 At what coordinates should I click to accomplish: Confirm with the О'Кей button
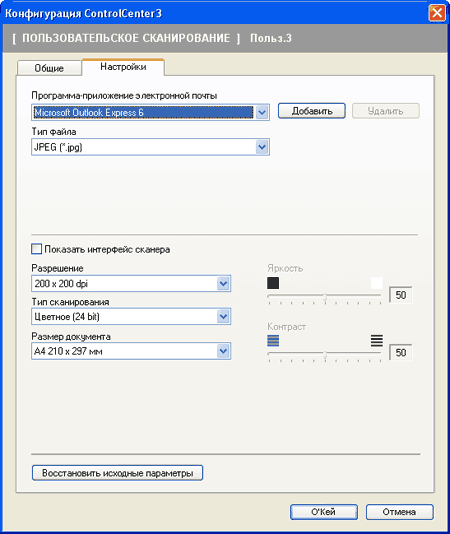click(324, 512)
